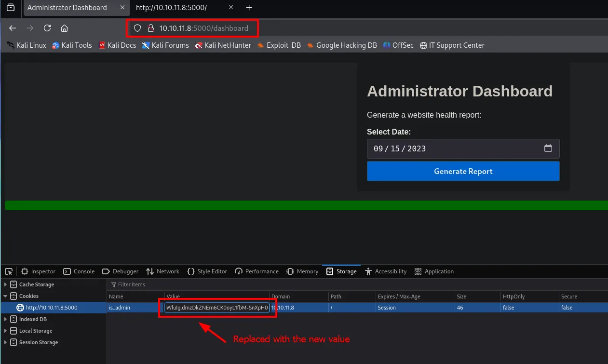The height and width of the screenshot is (364, 608).
Task: Open the Kali Tools bookmark
Action: (72, 45)
